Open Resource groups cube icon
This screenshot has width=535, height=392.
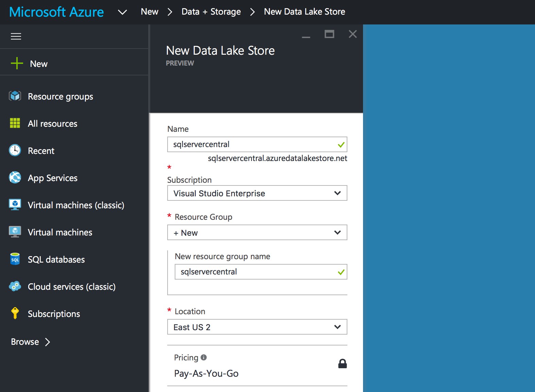pyautogui.click(x=15, y=96)
